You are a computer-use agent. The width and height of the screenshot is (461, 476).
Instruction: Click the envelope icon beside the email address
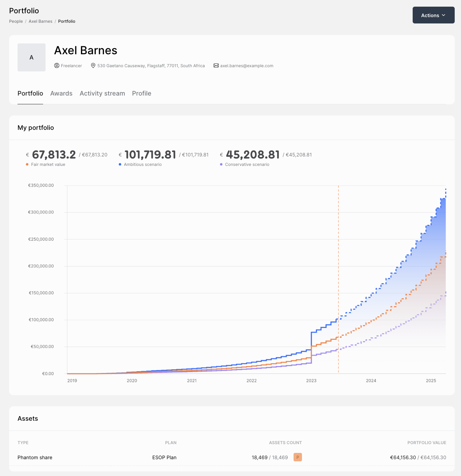(x=216, y=65)
